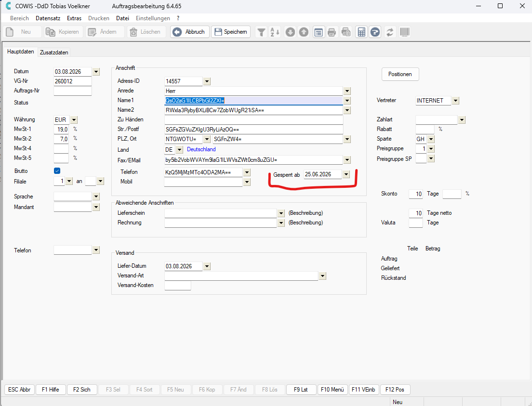The width and height of the screenshot is (532, 406).
Task: Click the printer with clipboard icon
Action: pyautogui.click(x=346, y=32)
